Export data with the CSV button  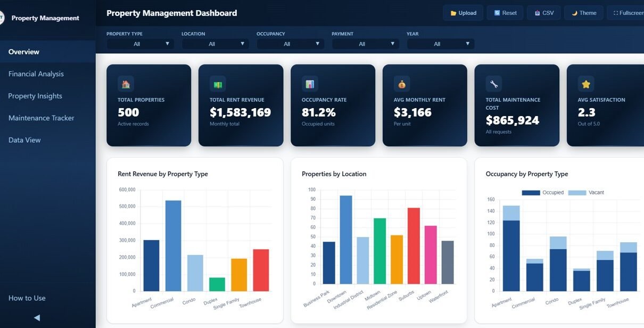coord(543,13)
